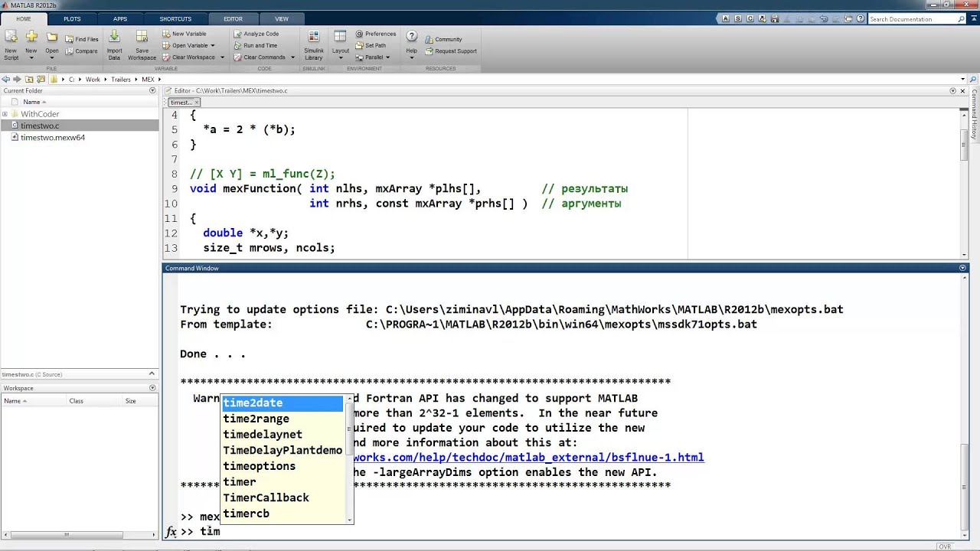Image resolution: width=980 pixels, height=551 pixels.
Task: Switch to the EDITOR tab
Action: (x=233, y=18)
